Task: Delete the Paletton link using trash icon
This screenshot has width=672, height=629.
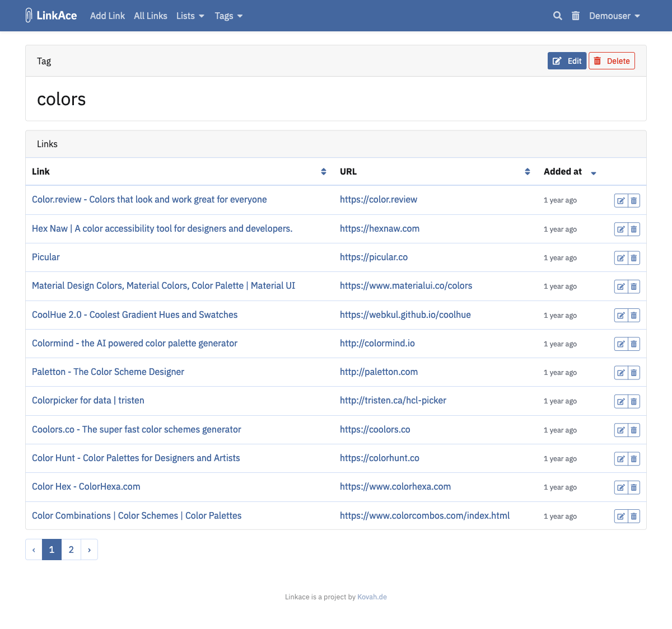Action: coord(634,373)
